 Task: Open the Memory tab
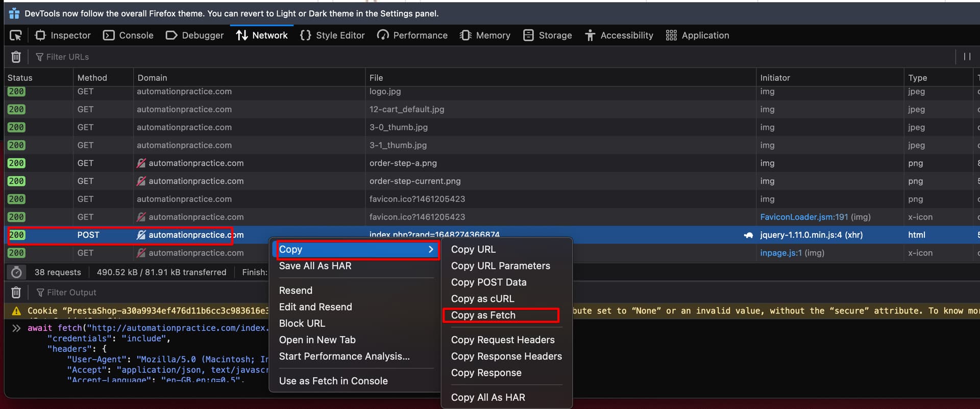(x=485, y=35)
